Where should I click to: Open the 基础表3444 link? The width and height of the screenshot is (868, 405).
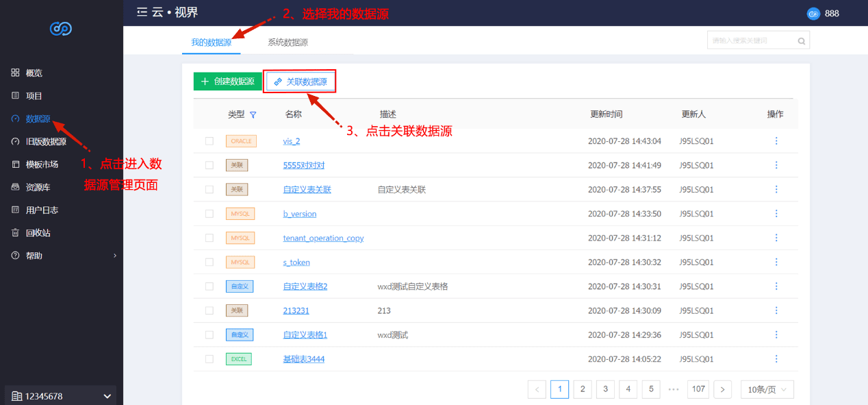coord(304,359)
